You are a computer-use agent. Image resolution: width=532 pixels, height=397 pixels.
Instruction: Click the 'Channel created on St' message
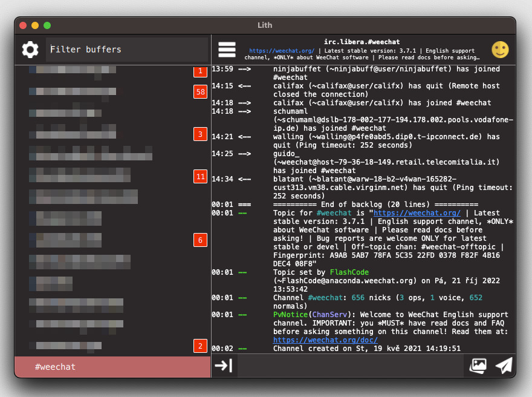click(x=367, y=349)
